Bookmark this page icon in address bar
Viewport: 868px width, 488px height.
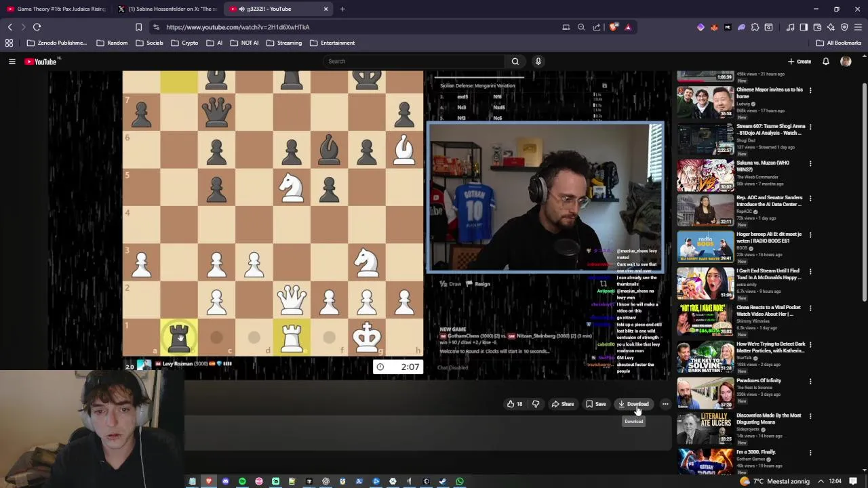pos(138,27)
